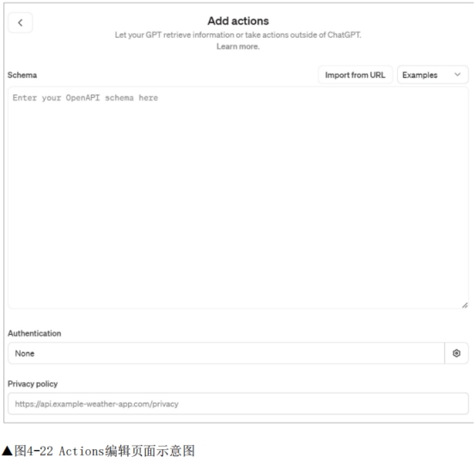The height and width of the screenshot is (463, 476).
Task: Open the Examples dropdown
Action: click(x=432, y=75)
